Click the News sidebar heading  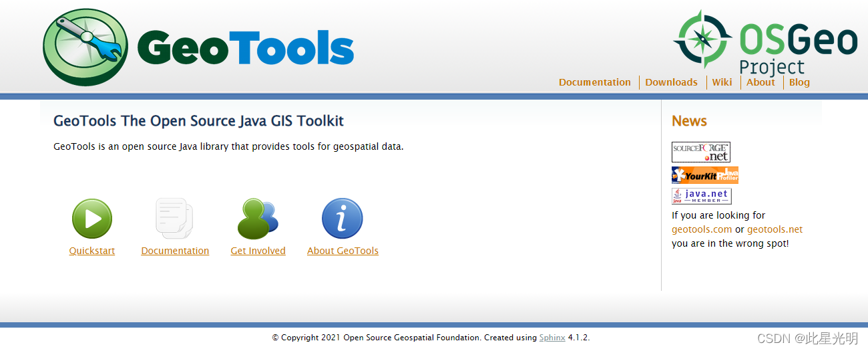click(x=689, y=121)
